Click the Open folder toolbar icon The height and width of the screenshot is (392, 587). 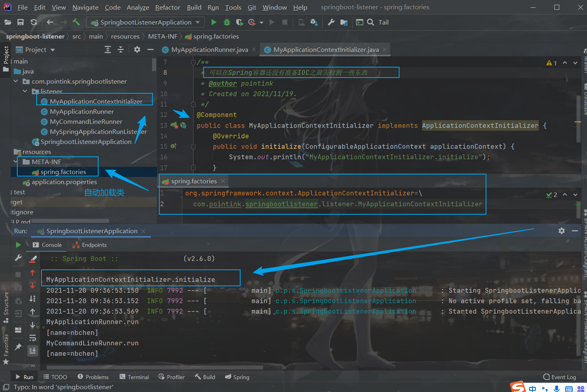pos(8,23)
